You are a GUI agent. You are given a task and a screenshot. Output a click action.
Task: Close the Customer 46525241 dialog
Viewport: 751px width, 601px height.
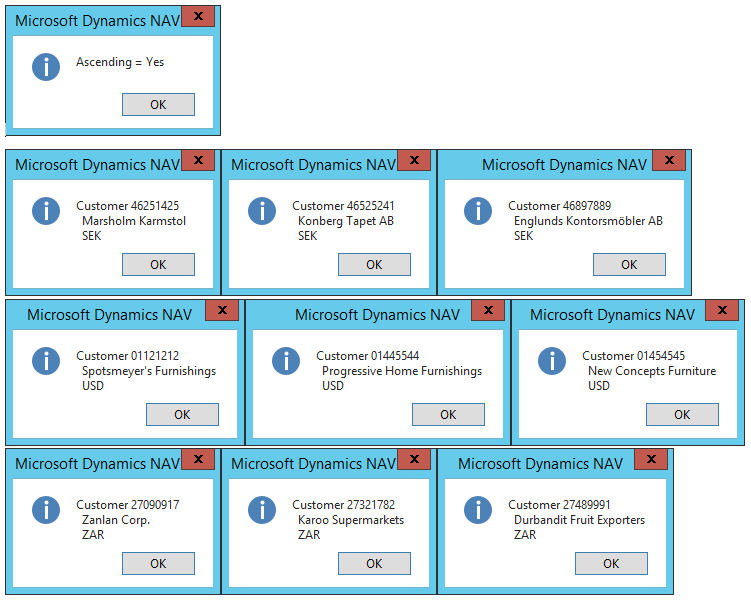[x=414, y=160]
